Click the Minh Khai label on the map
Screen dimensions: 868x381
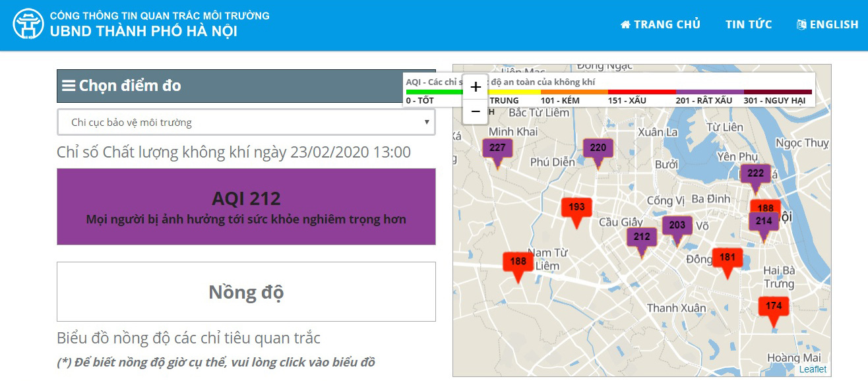tap(513, 131)
